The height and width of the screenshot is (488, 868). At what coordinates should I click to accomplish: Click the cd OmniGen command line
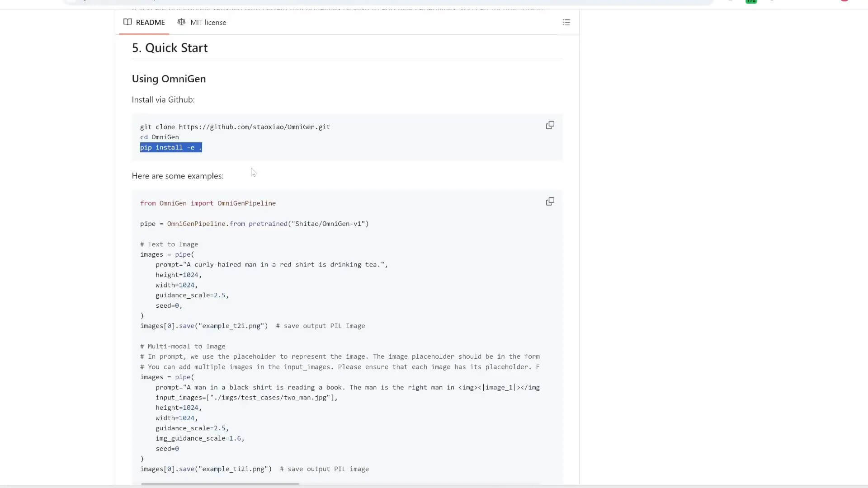click(159, 137)
